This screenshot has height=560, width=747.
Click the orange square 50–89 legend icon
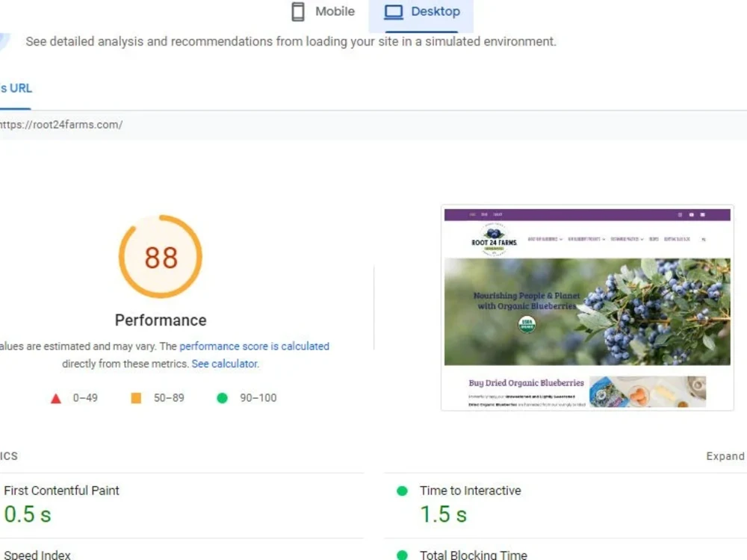point(136,398)
